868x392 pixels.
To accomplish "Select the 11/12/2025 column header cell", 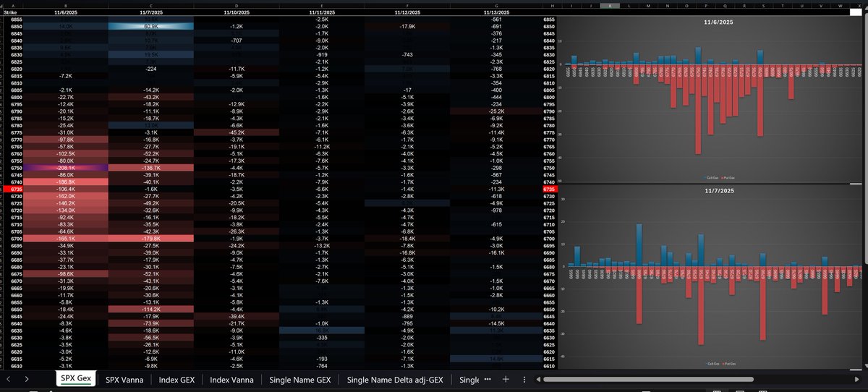I will [409, 12].
